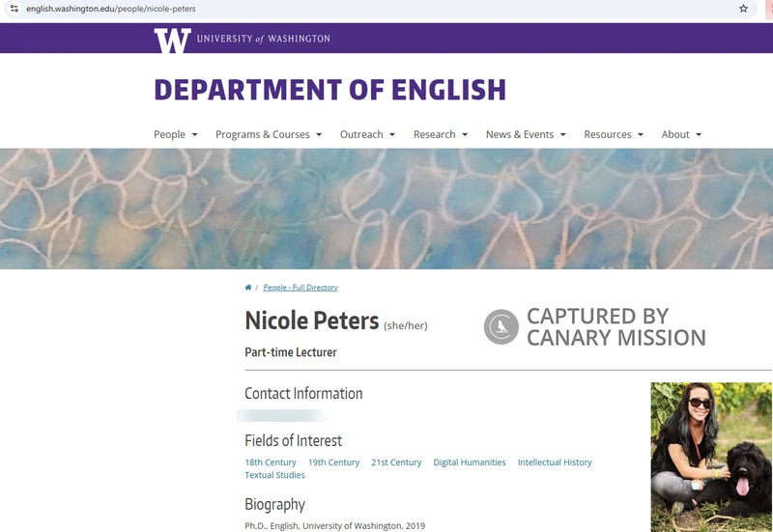Click the home icon in breadcrumb

point(248,287)
